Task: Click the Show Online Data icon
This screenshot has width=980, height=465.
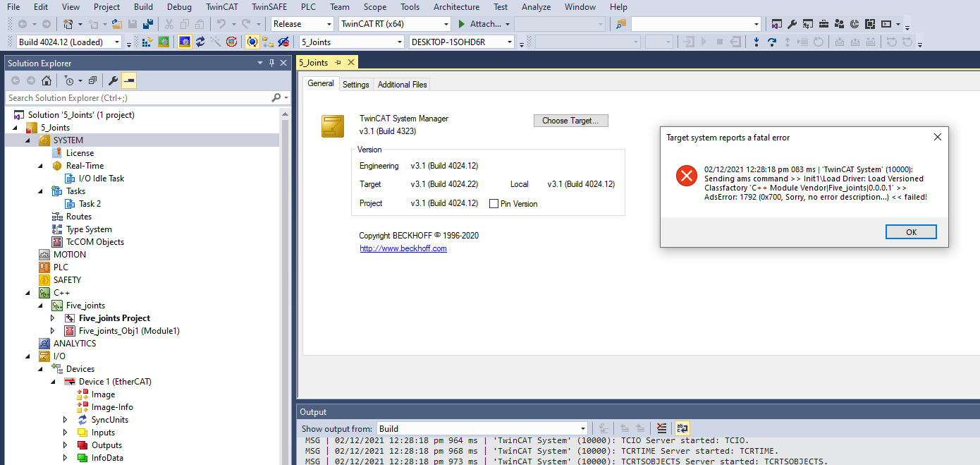Action: (252, 42)
